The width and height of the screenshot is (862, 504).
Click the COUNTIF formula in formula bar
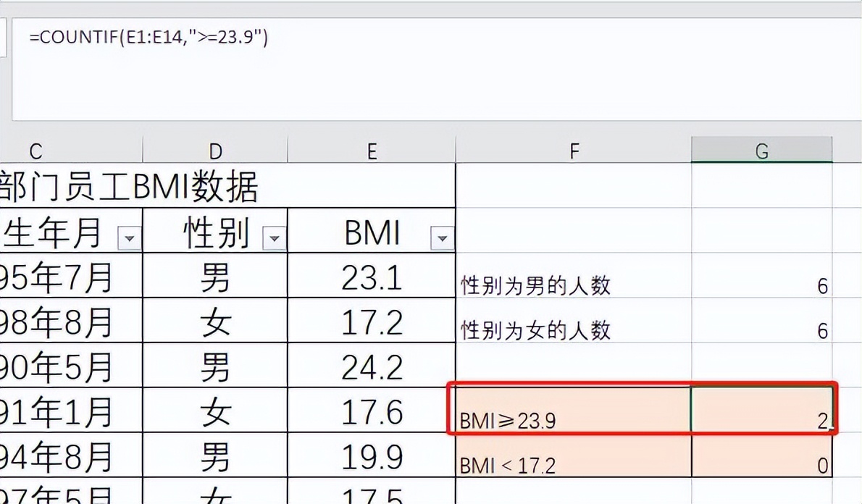(148, 38)
